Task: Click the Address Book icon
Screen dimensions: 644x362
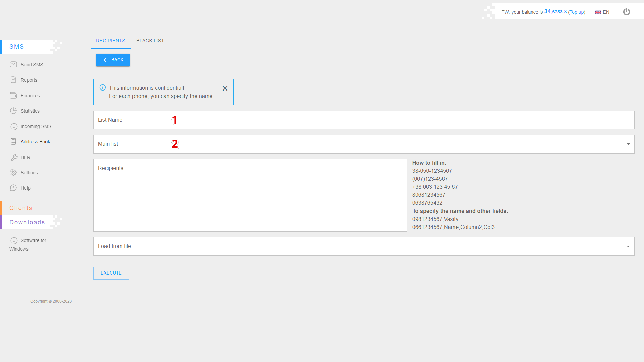Action: [x=13, y=141]
